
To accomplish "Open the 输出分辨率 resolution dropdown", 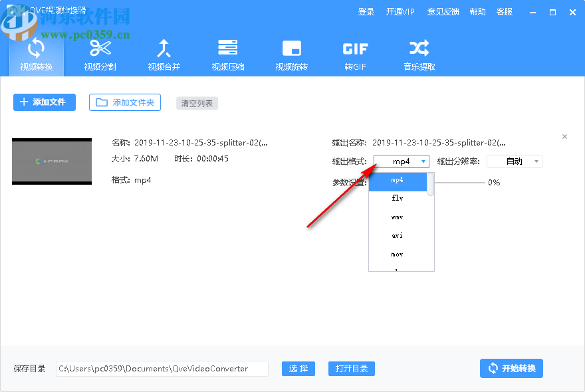I will 515,161.
